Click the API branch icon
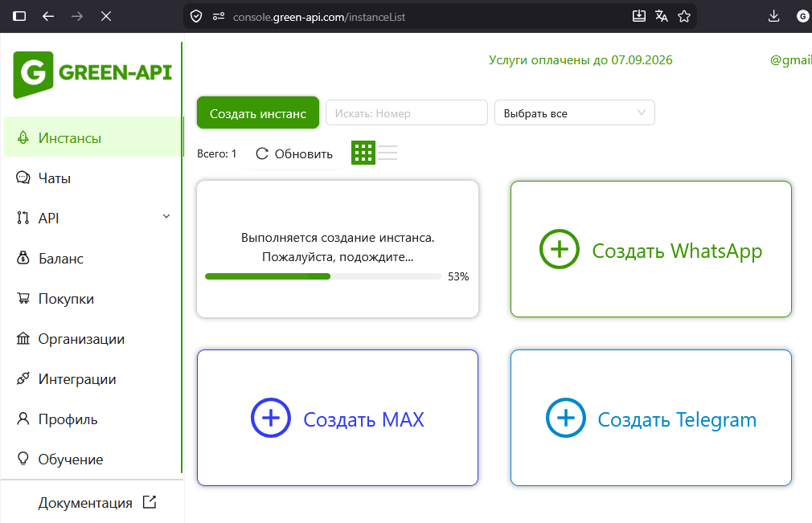Viewport: 812px width, 523px height. point(23,218)
